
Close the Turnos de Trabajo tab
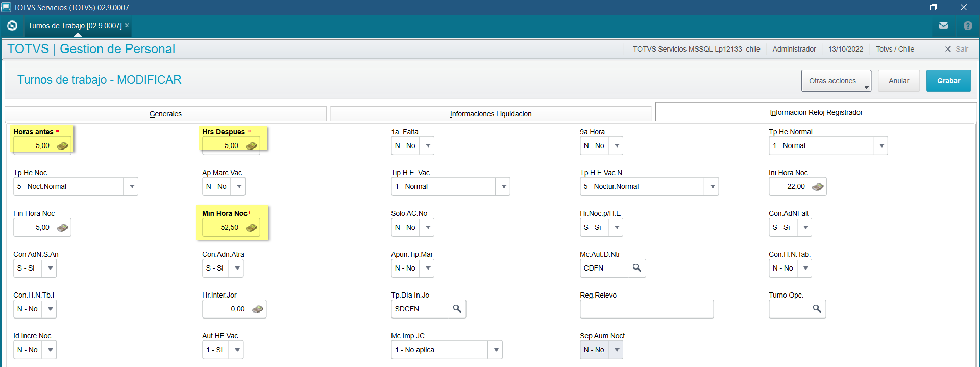[x=127, y=25]
